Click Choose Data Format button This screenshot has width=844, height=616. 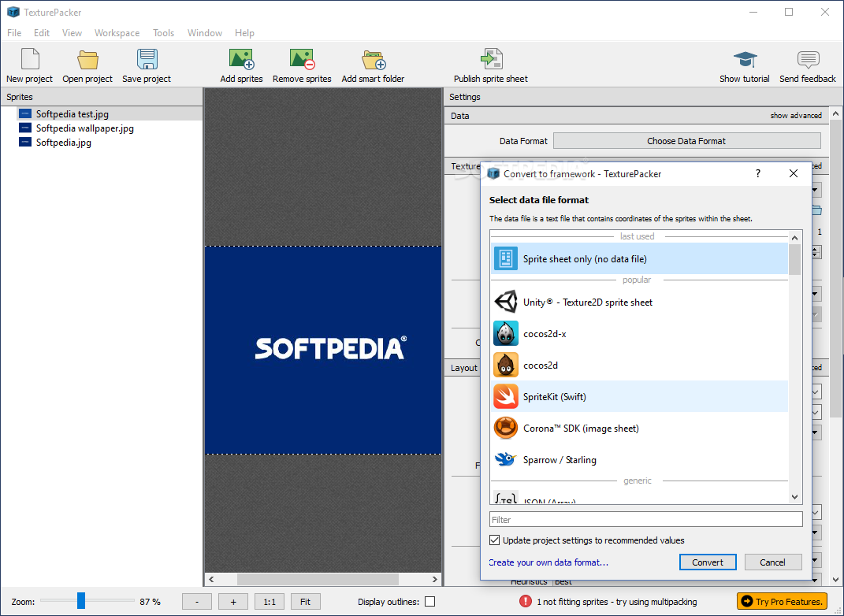point(687,141)
